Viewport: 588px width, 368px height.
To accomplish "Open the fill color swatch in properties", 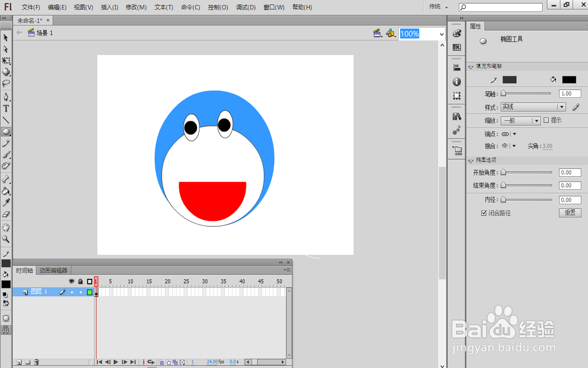I will [569, 80].
